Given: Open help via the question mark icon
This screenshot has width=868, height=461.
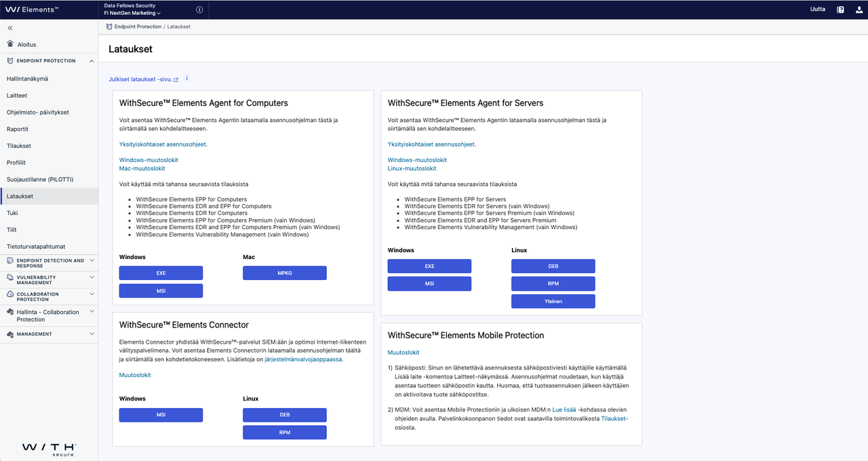Looking at the screenshot, I should point(841,9).
